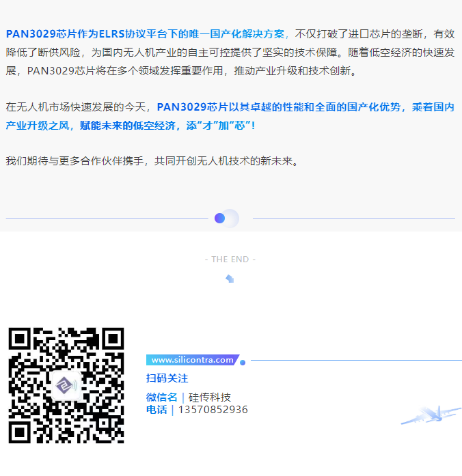Click the blue heading PAN3029芯片作为ELRS协议平台下的唯一国产化解决方案

145,33
